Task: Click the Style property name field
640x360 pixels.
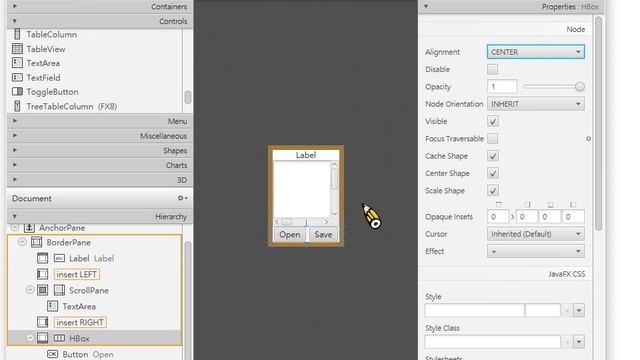Action: pyautogui.click(x=474, y=311)
